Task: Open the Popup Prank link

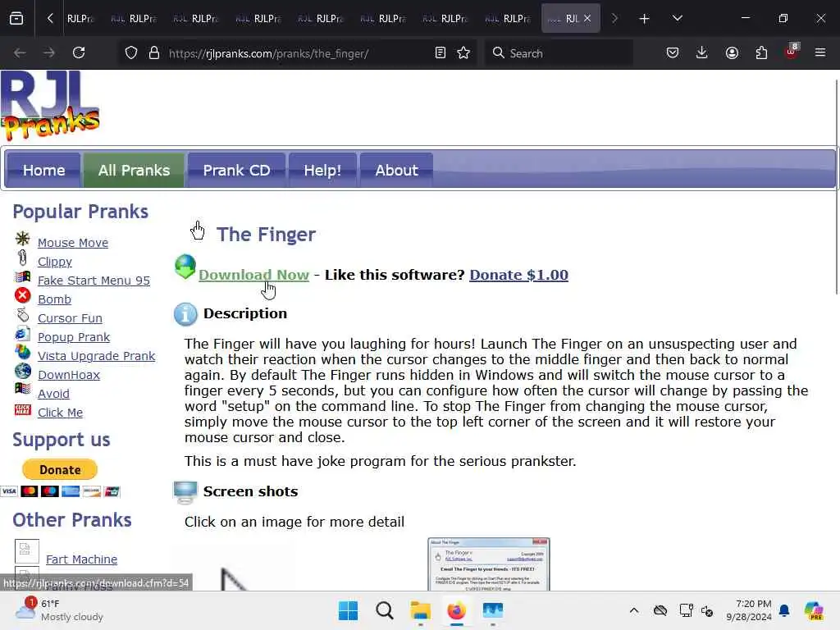Action: tap(73, 336)
